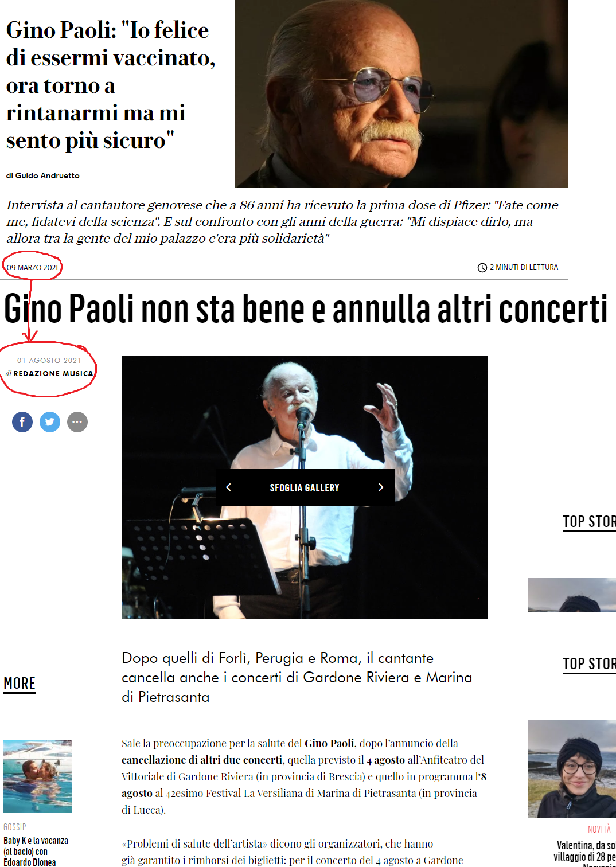Click the Gino Paoli portrait photo
The width and height of the screenshot is (616, 867).
pyautogui.click(x=401, y=93)
